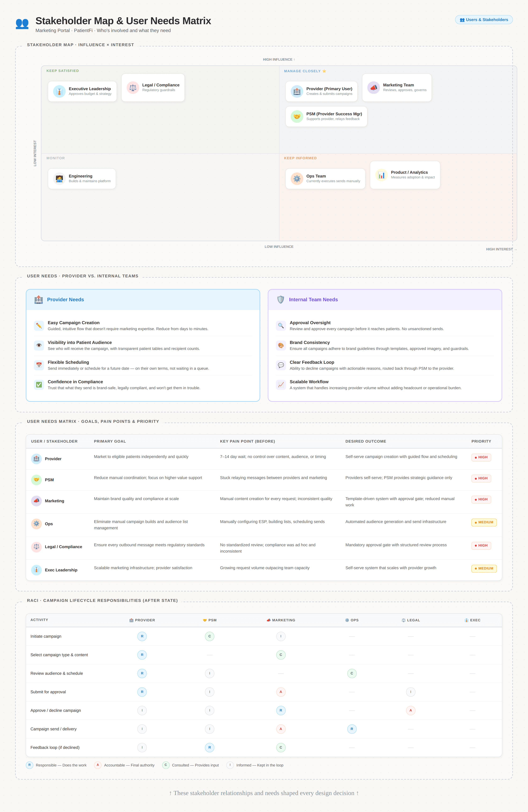Viewport: 528px width, 812px height.
Task: Click the PRIORITY column header
Action: (481, 441)
